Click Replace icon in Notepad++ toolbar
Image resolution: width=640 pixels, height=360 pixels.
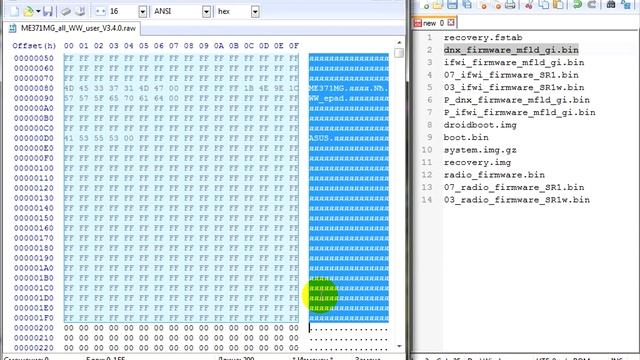pos(626,4)
